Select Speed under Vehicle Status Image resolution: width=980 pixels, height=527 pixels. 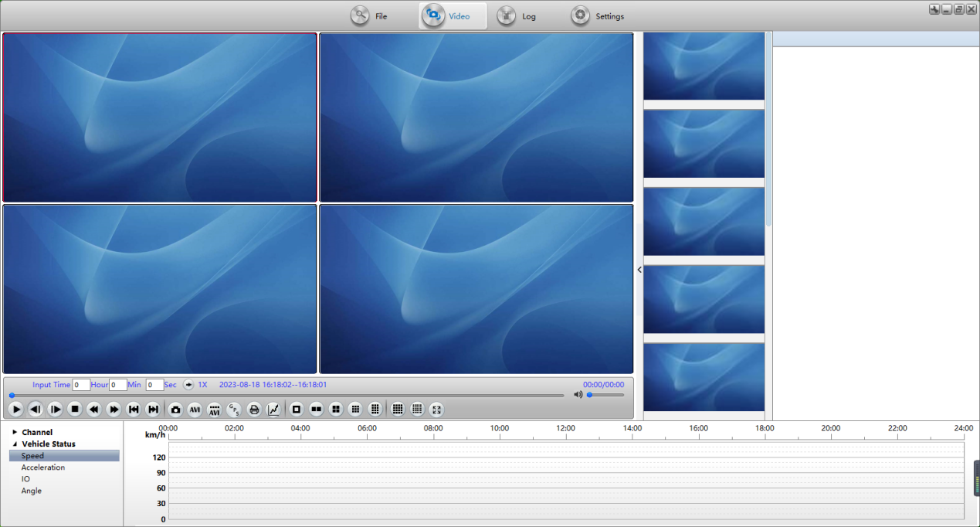pos(64,456)
